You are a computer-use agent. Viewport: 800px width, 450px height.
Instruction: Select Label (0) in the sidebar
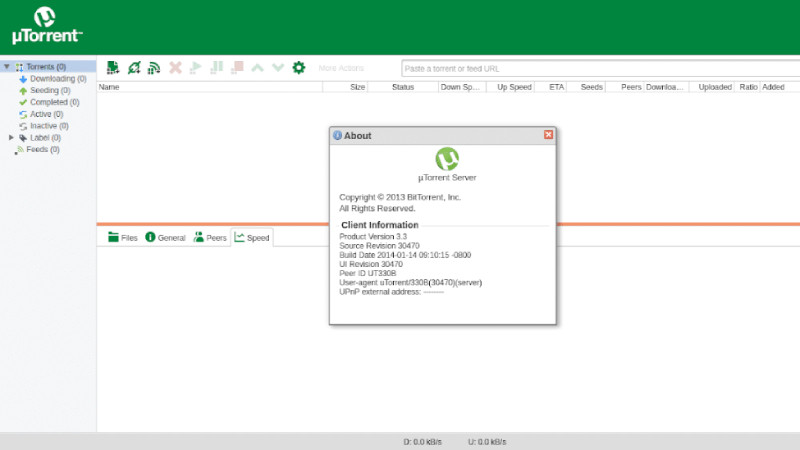click(x=45, y=138)
